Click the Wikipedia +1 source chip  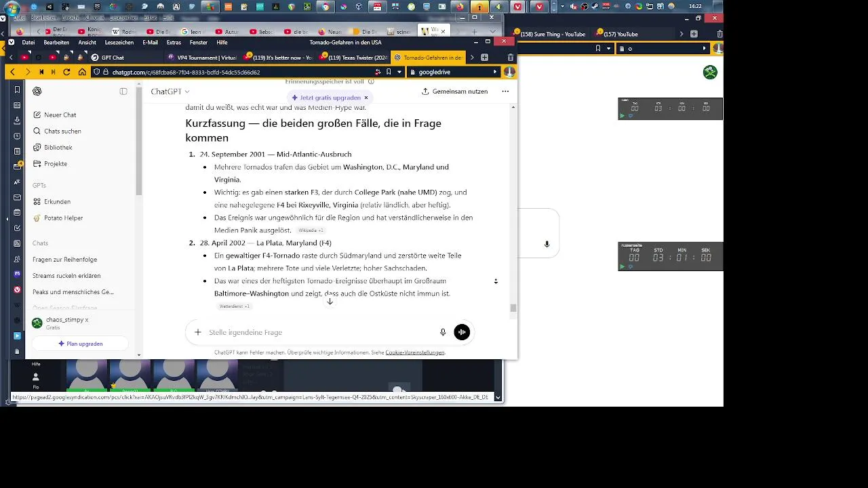(x=312, y=230)
